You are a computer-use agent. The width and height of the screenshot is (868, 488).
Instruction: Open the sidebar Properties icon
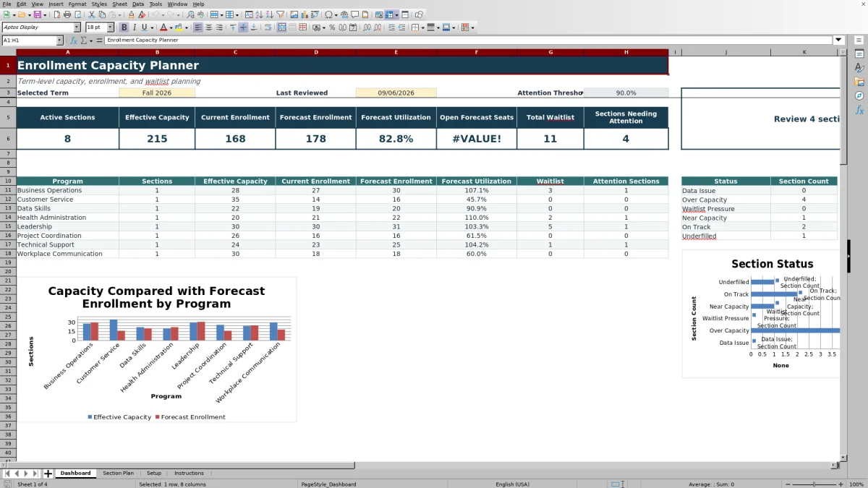859,53
